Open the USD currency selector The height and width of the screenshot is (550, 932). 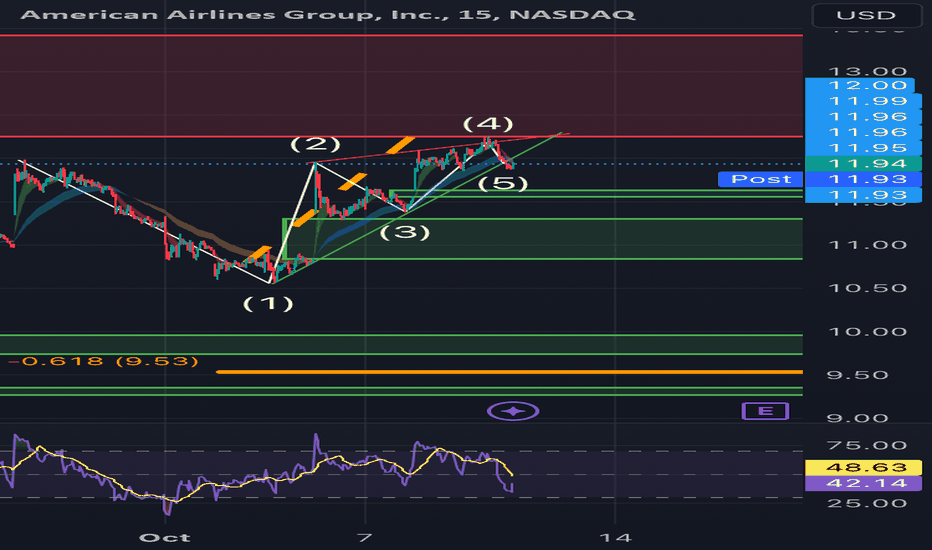point(866,15)
